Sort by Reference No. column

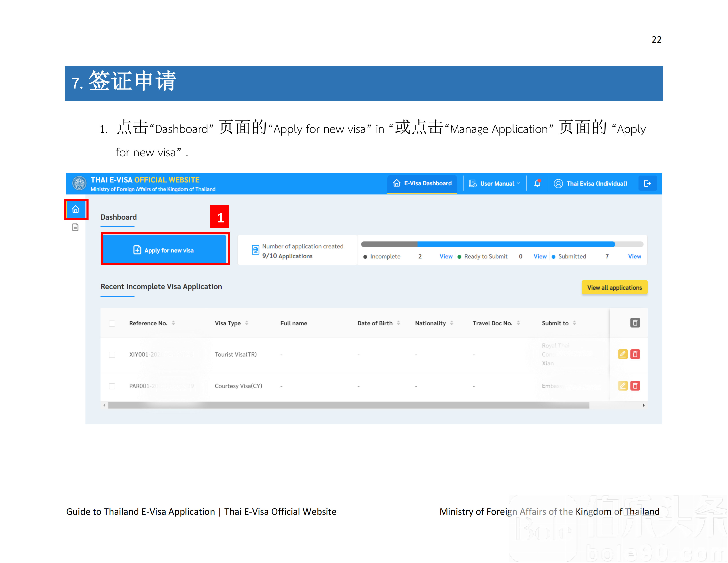tap(174, 323)
